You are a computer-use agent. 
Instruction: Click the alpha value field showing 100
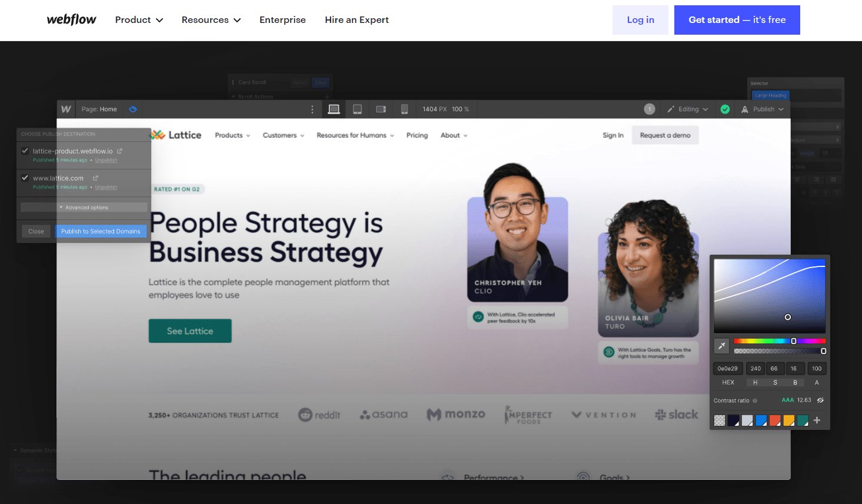[x=817, y=369]
